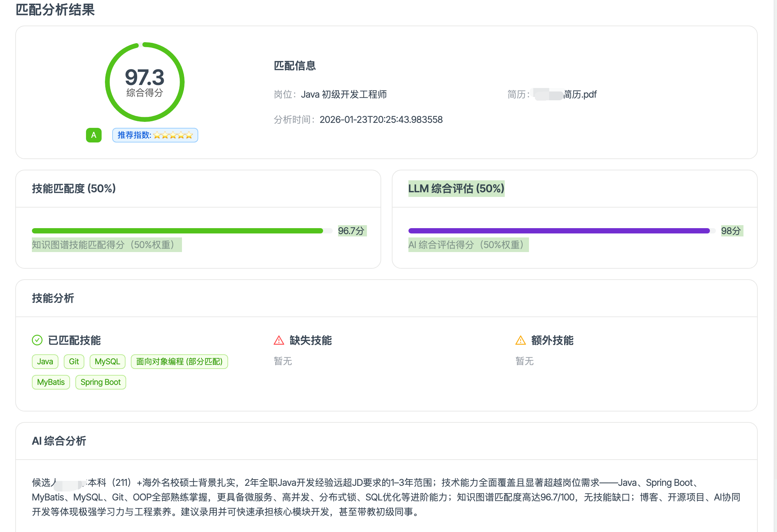Click the circular 97.3 综合得分 gauge
The width and height of the screenshot is (777, 532).
point(144,82)
